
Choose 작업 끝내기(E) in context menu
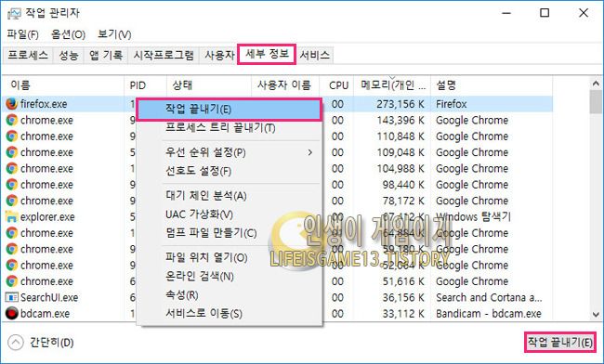(x=230, y=110)
